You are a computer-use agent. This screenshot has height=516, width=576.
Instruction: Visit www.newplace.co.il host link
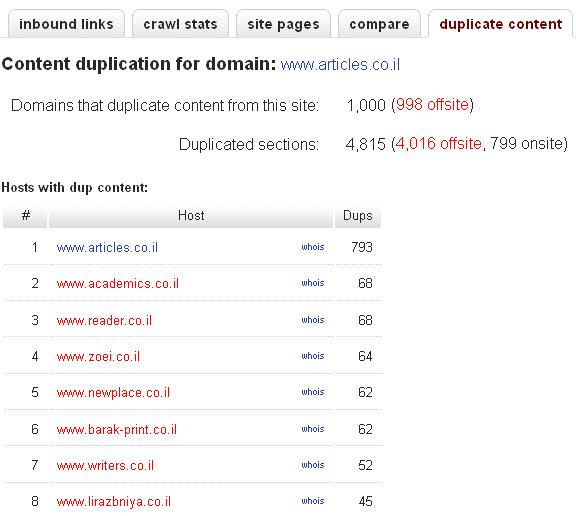pos(113,393)
